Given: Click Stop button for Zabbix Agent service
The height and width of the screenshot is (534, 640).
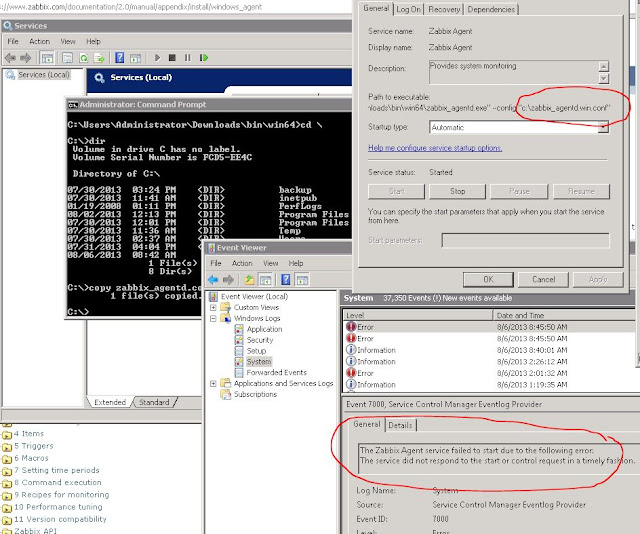Looking at the screenshot, I should [457, 191].
